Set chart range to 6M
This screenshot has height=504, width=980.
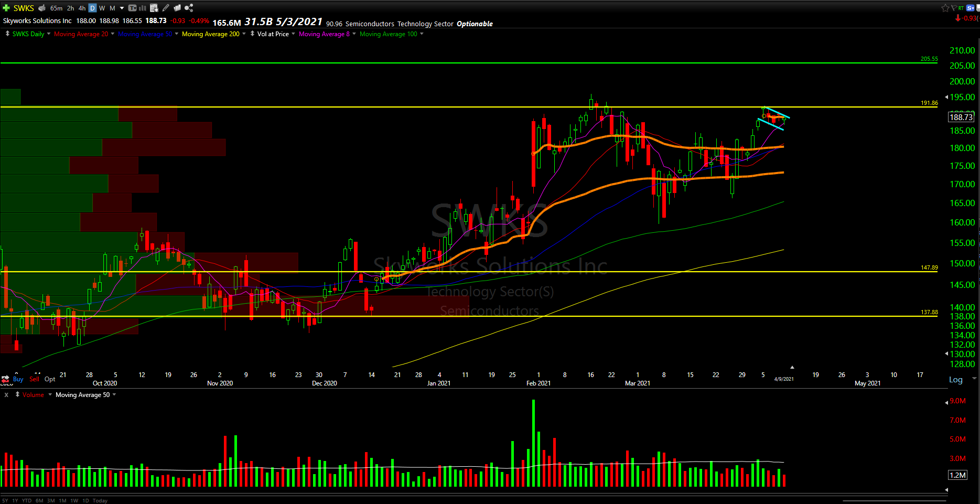pos(39,501)
